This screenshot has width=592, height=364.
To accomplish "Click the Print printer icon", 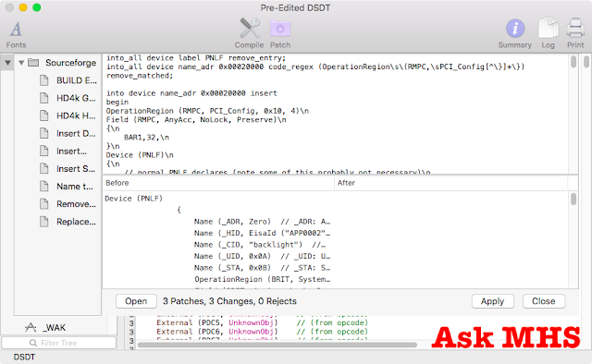I will pyautogui.click(x=575, y=28).
